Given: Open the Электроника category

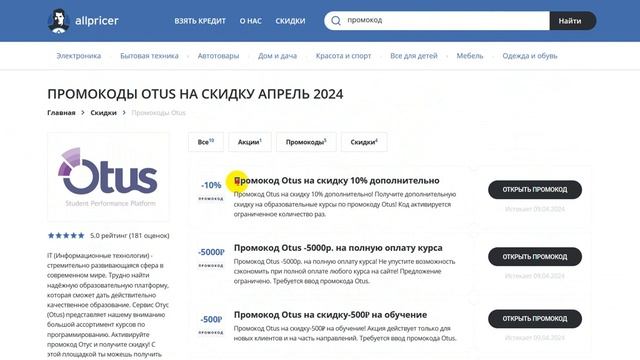Looking at the screenshot, I should point(78,56).
